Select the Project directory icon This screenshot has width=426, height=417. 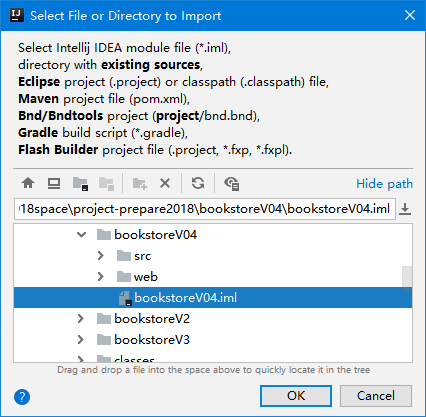[80, 183]
